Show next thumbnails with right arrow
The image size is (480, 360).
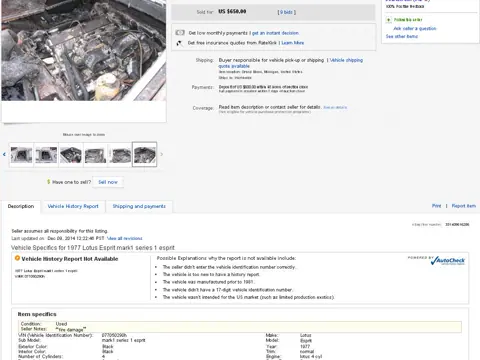click(x=162, y=154)
